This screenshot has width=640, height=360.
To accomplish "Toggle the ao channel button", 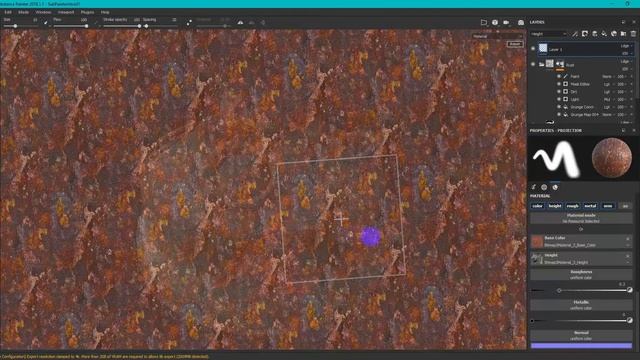I will (625, 206).
